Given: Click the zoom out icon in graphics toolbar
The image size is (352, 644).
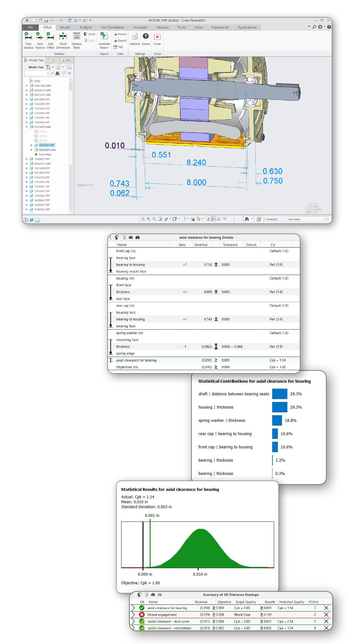Looking at the screenshot, I should pyautogui.click(x=154, y=219).
